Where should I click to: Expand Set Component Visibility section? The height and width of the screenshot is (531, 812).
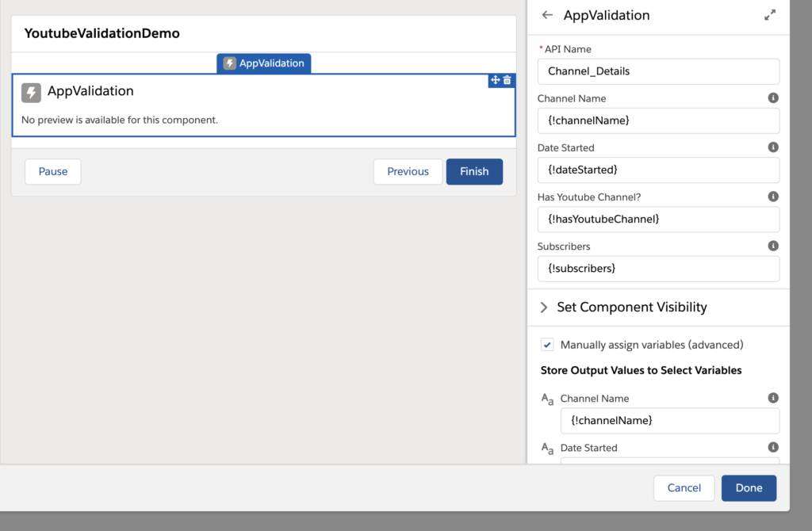[544, 308]
